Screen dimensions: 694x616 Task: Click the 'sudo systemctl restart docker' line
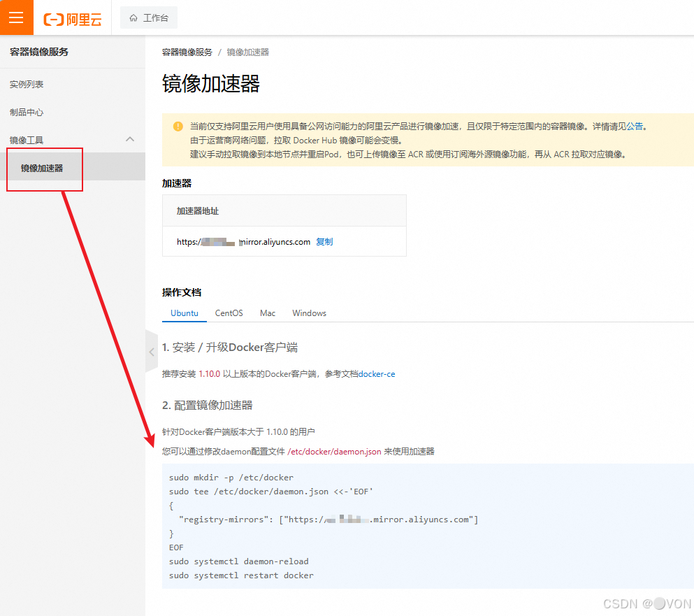coord(241,575)
